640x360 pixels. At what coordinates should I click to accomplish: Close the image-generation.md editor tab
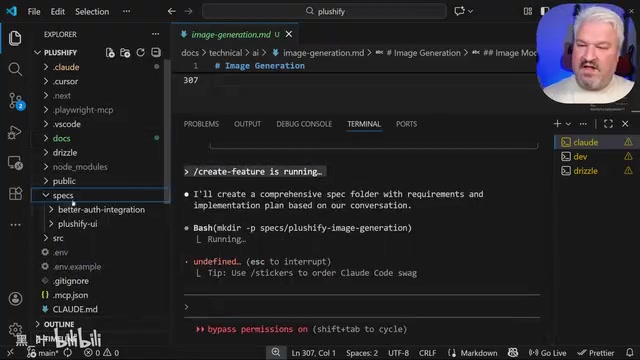point(289,34)
